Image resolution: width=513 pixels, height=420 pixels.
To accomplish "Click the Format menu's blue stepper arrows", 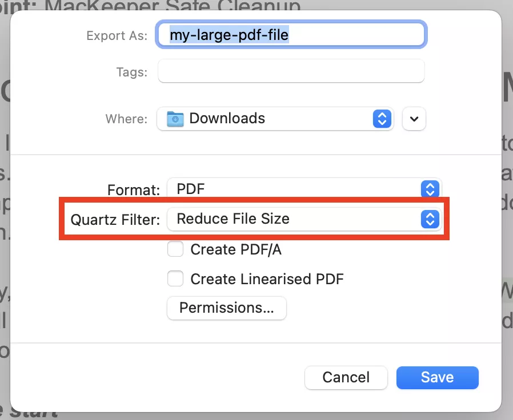I will (x=430, y=189).
